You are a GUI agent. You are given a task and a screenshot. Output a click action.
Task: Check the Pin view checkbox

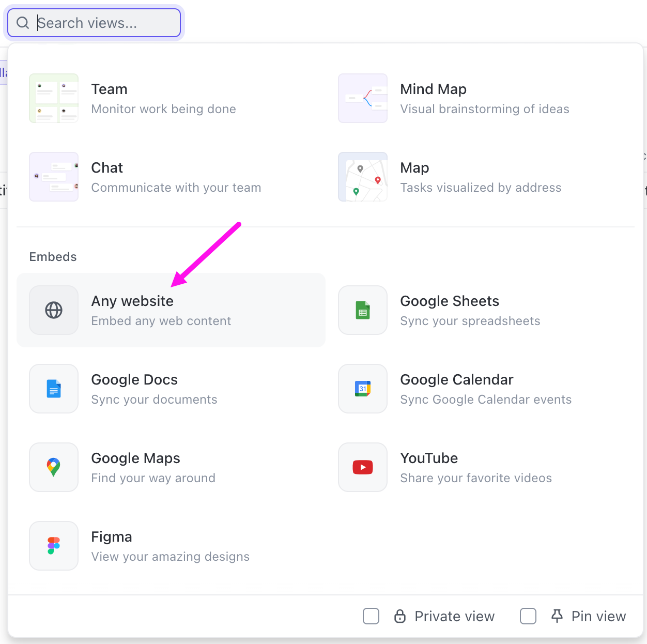(x=527, y=616)
